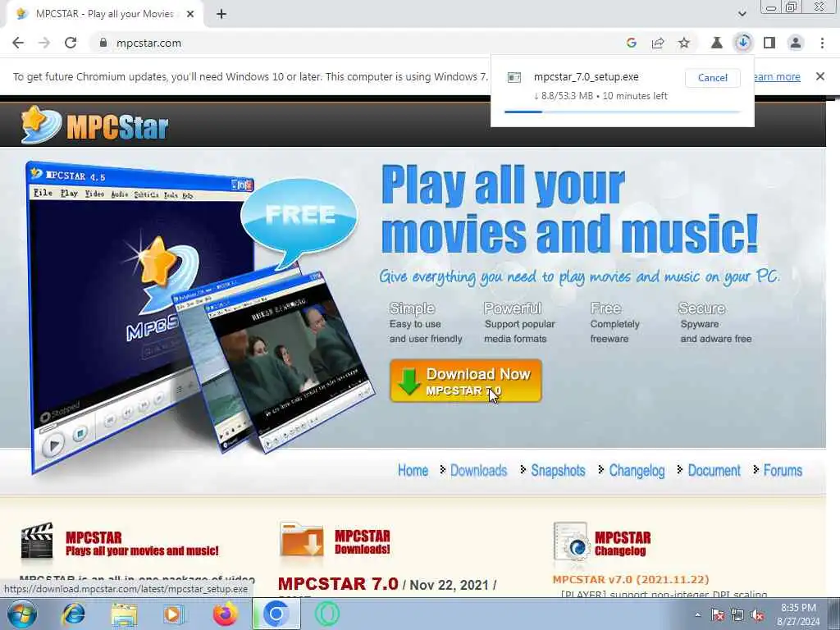
Task: Open the downloads toolbar icon
Action: [743, 43]
